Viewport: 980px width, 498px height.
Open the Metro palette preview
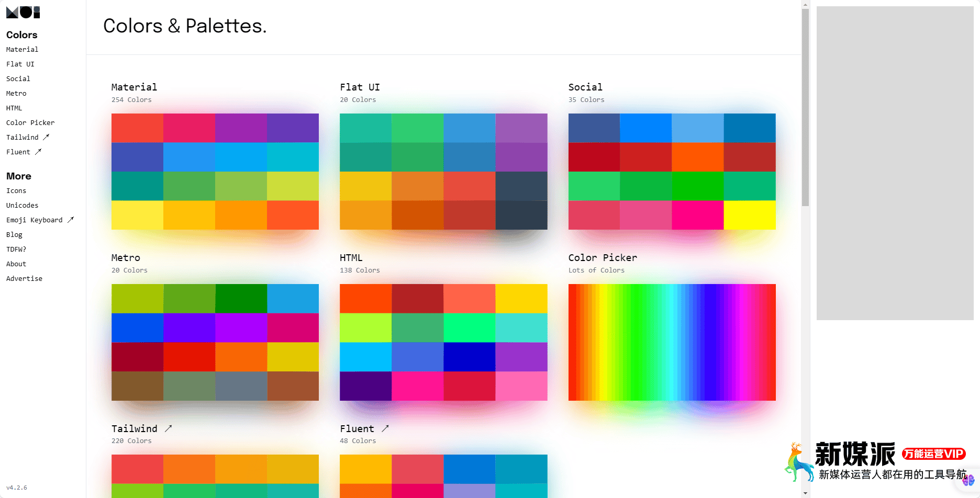click(x=215, y=342)
